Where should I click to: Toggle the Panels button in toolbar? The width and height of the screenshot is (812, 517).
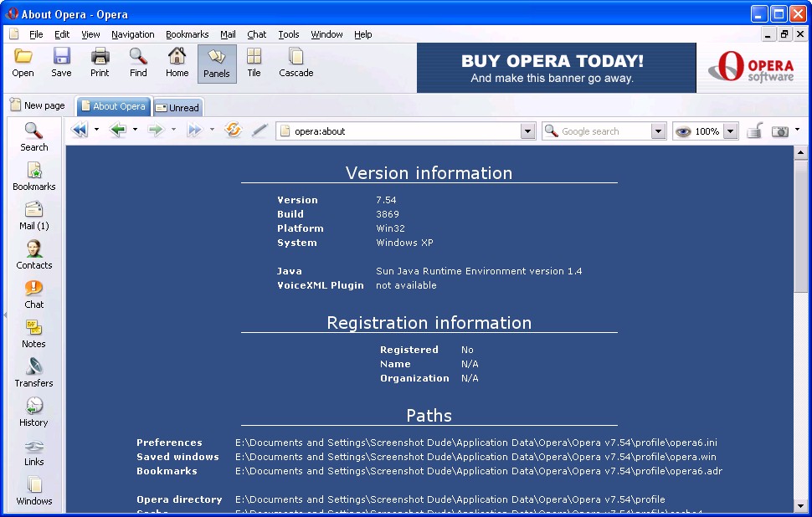[x=217, y=64]
